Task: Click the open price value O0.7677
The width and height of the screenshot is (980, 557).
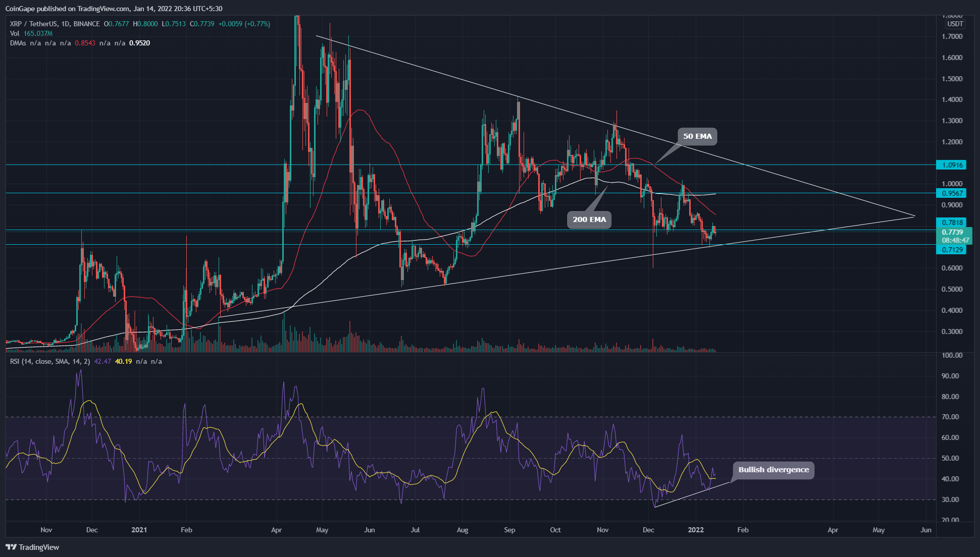Action: click(117, 24)
